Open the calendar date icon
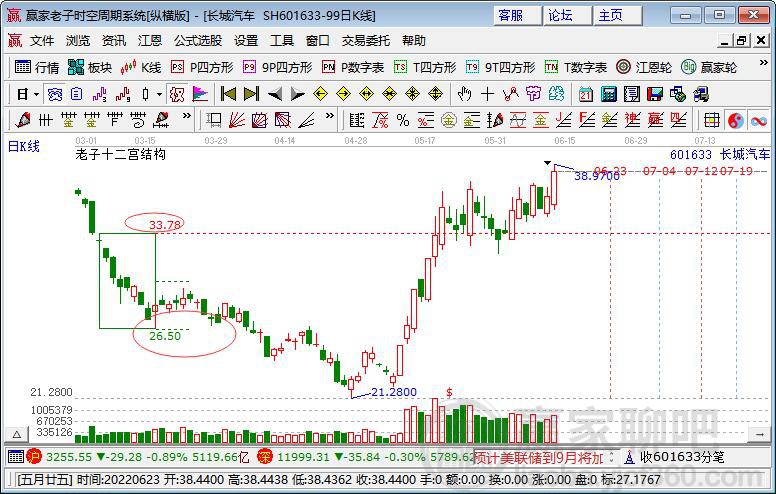Viewport: 776px width, 494px height. click(586, 94)
